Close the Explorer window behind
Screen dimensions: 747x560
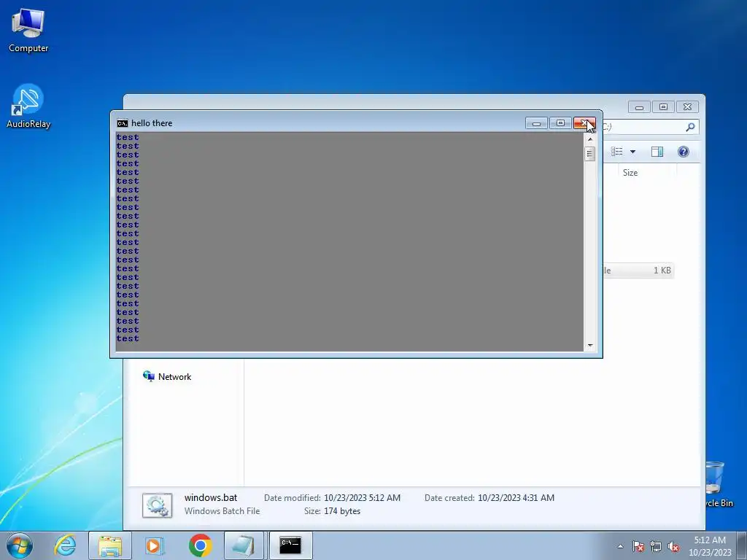[x=687, y=107]
